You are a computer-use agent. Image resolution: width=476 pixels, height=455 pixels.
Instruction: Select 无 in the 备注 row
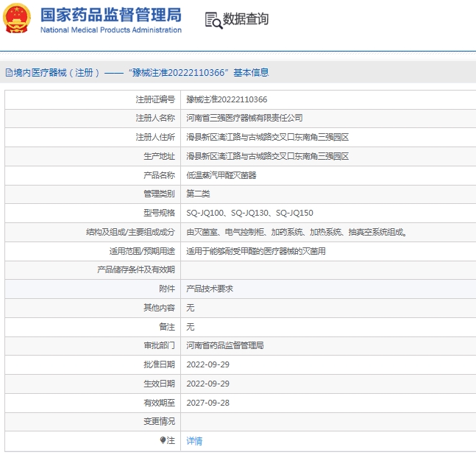(x=191, y=327)
